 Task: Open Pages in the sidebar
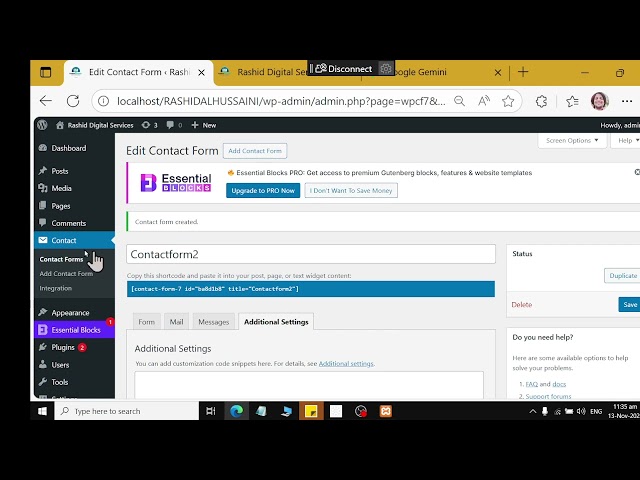point(60,206)
